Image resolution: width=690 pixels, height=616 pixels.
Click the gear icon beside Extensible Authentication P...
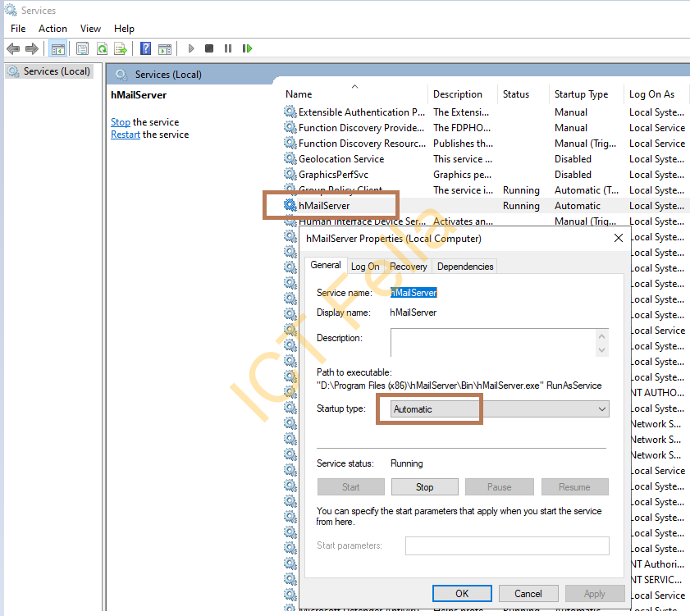coord(290,112)
